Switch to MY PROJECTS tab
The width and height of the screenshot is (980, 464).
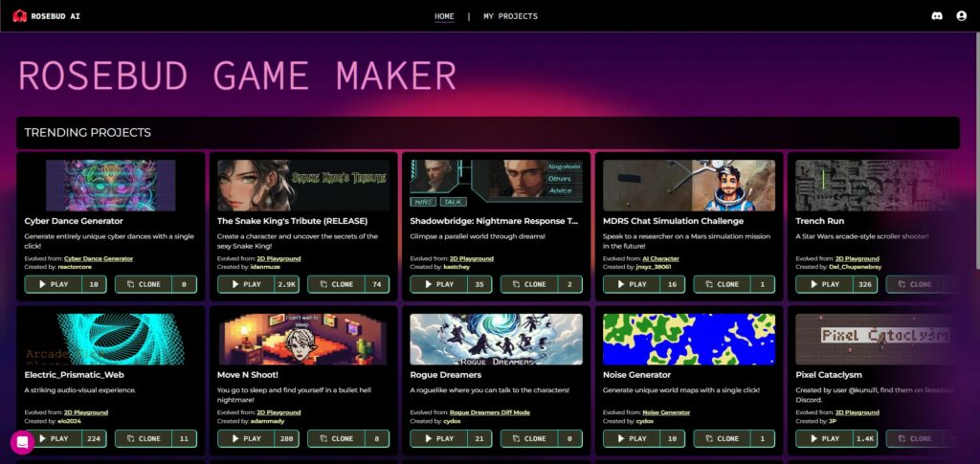510,16
